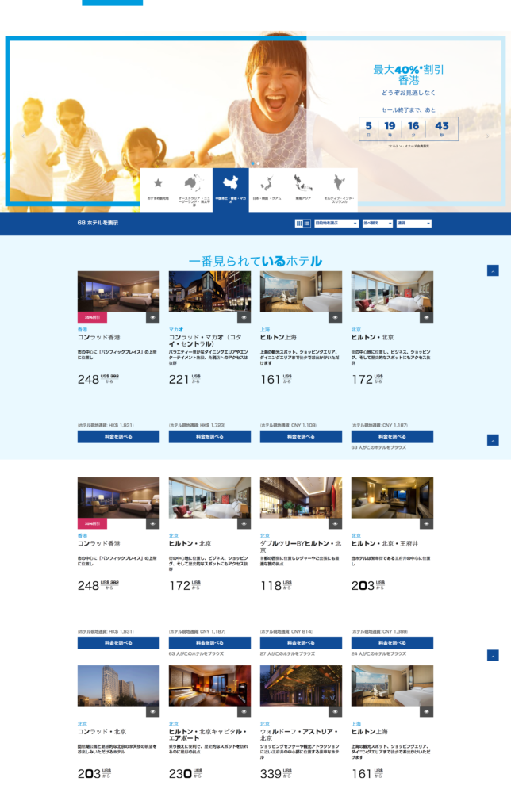The image size is (511, 812).
Task: Select the China map region tab
Action: [231, 189]
